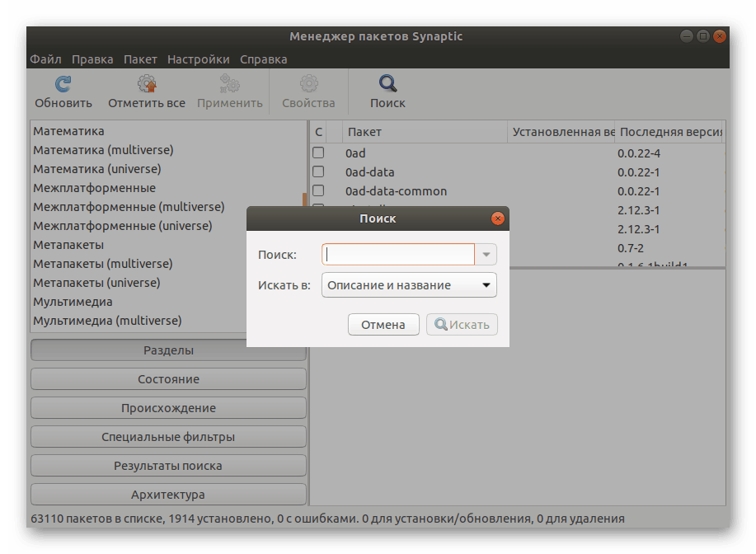This screenshot has width=756, height=554.
Task: Click the Отметить все toolbar icon
Action: click(147, 83)
